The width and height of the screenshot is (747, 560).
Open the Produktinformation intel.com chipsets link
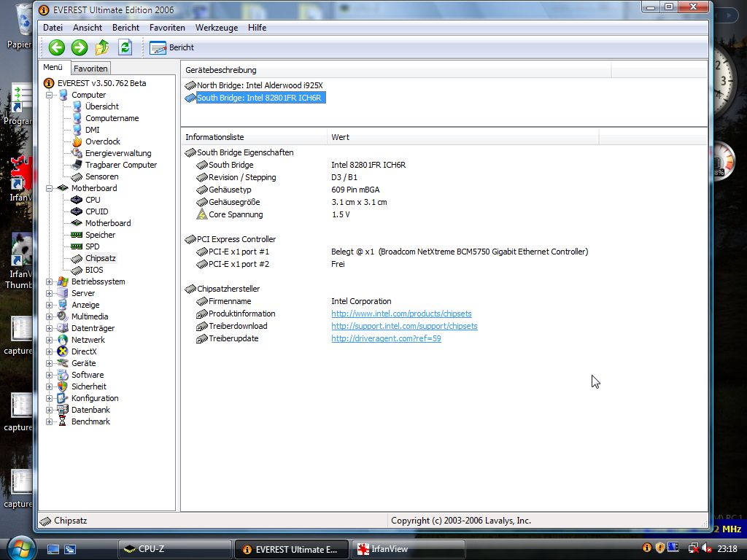tap(402, 314)
